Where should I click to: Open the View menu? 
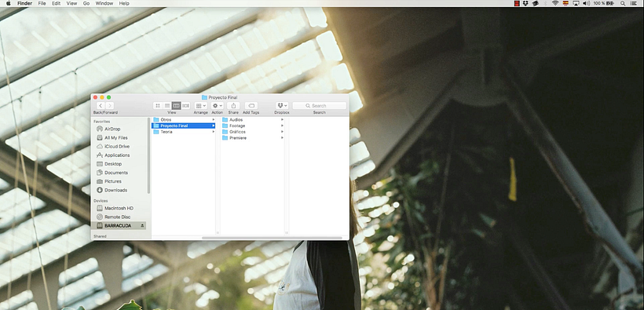(72, 3)
